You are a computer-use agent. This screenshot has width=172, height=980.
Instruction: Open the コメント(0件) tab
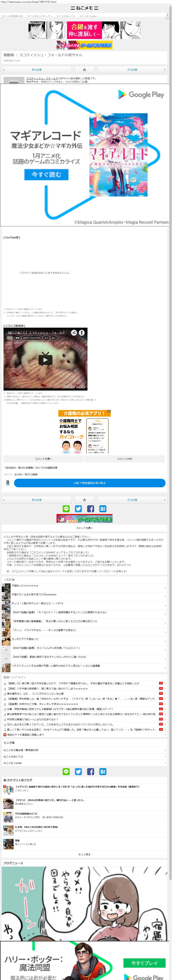125,459
